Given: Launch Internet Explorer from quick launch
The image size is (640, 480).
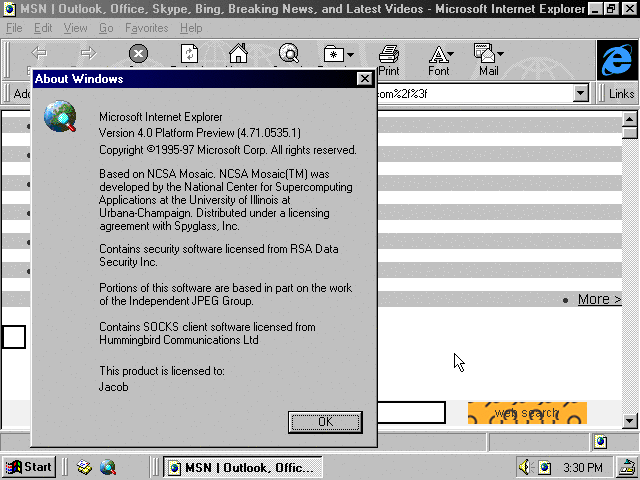Looking at the screenshot, I should click(x=108, y=467).
